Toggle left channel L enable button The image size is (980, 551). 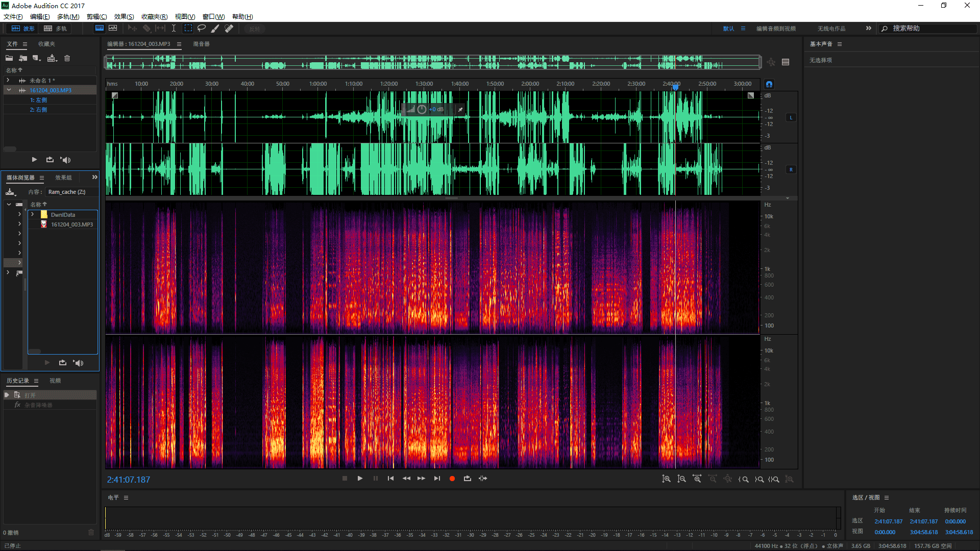[791, 118]
